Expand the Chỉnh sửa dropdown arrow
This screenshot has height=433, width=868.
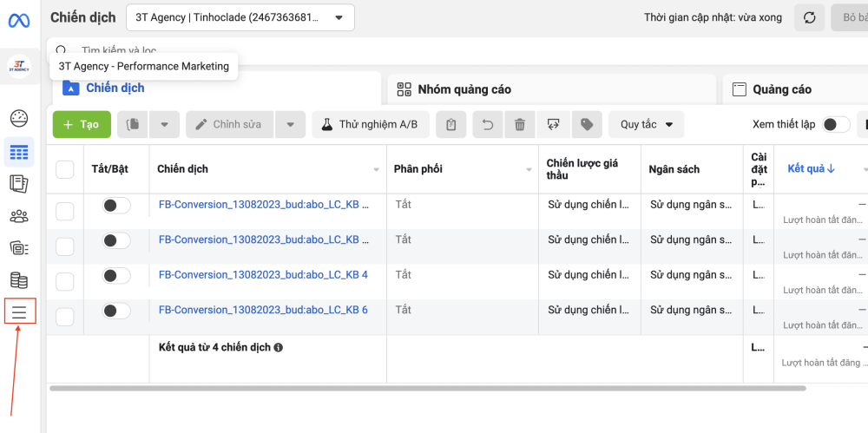[291, 125]
